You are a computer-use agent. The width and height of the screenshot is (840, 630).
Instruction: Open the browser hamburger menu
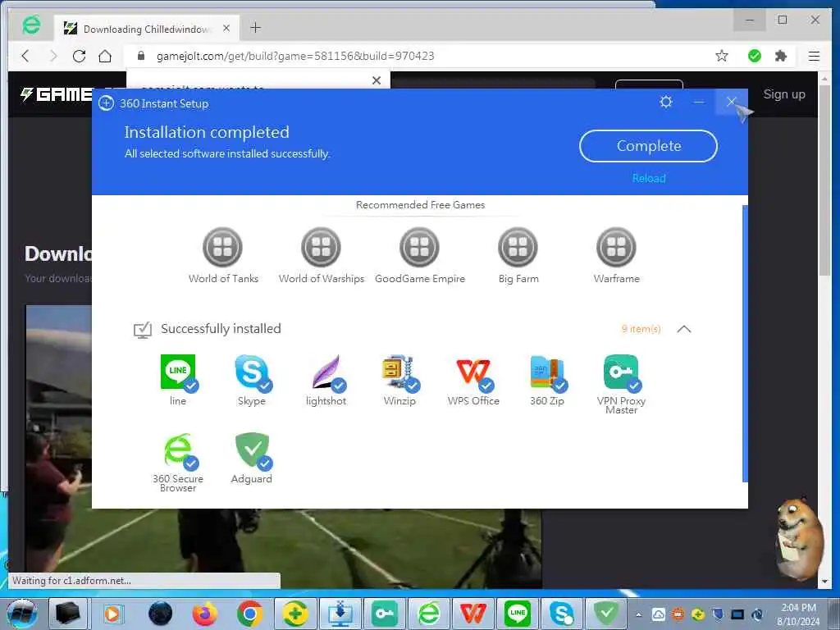814,56
